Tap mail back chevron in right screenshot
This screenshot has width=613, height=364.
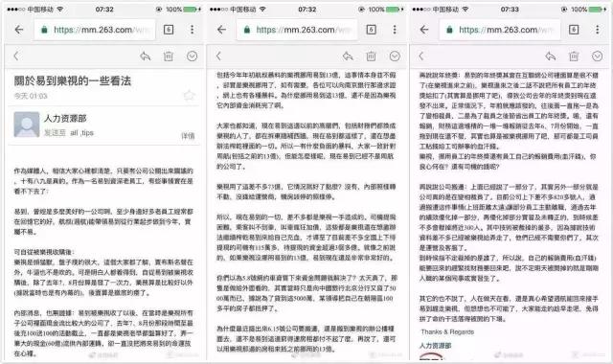pos(421,57)
